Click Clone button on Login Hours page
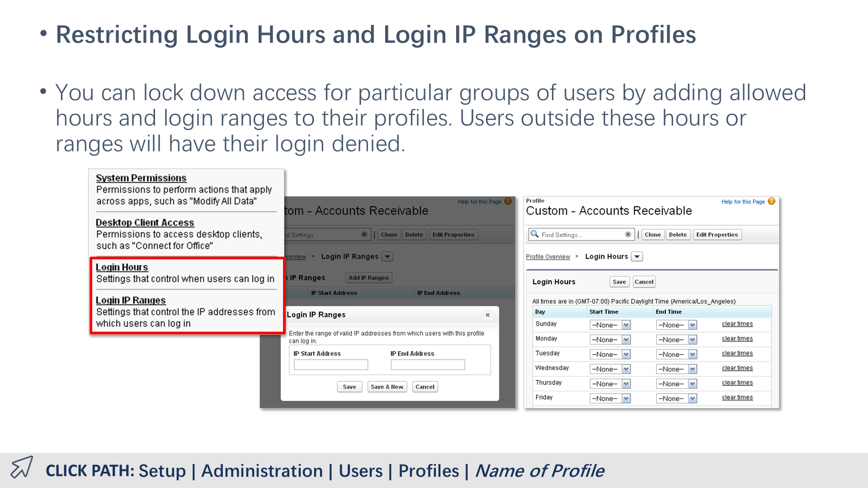This screenshot has height=488, width=868. (x=653, y=235)
